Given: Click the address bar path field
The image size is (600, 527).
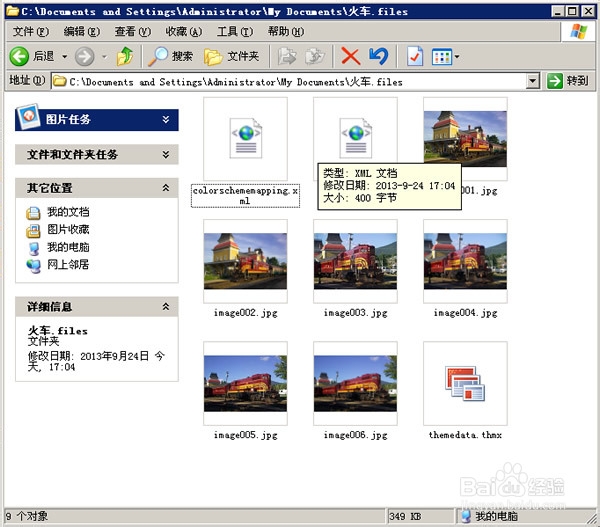Looking at the screenshot, I should point(290,81).
